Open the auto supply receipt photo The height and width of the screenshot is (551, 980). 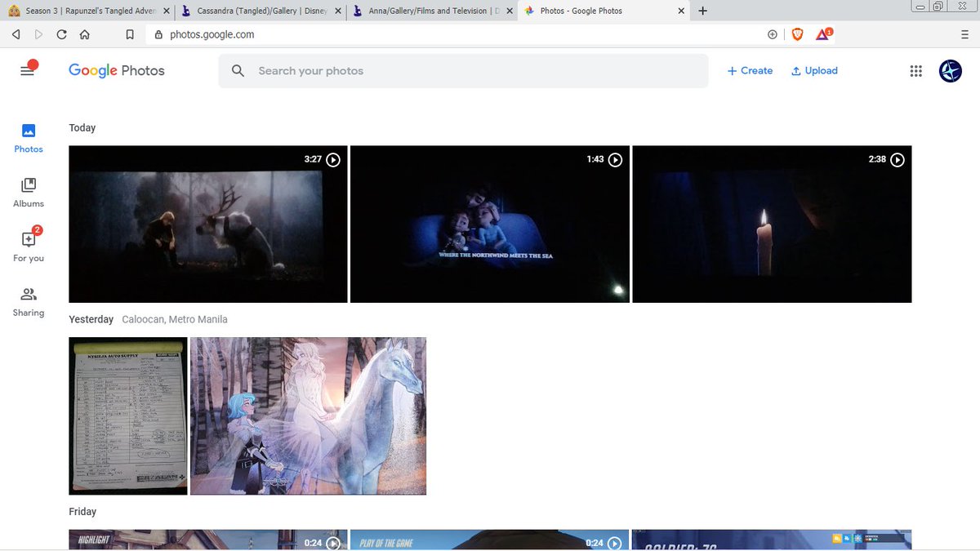[x=128, y=415]
